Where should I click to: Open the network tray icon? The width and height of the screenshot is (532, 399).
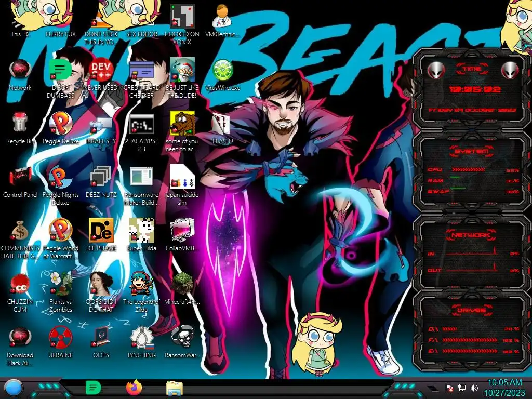(x=462, y=388)
